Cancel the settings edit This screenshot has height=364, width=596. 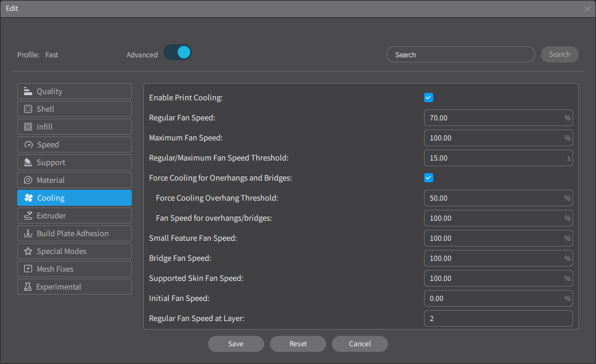[359, 343]
